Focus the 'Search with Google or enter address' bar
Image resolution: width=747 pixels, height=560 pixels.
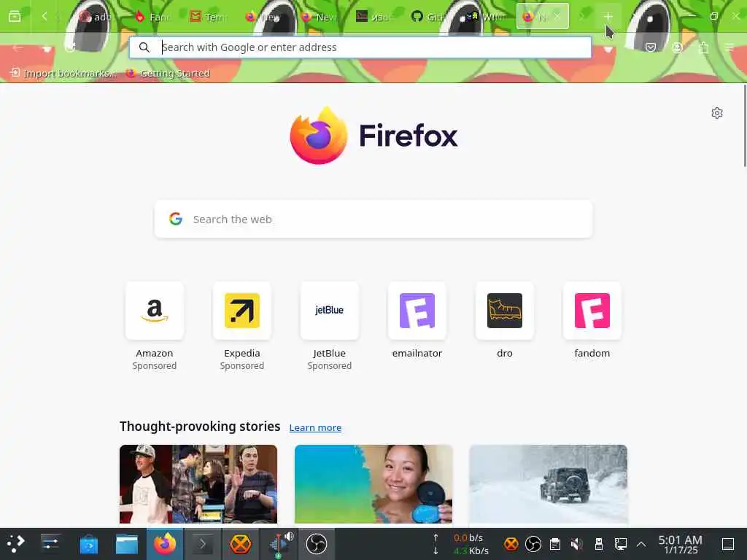pyautogui.click(x=360, y=47)
